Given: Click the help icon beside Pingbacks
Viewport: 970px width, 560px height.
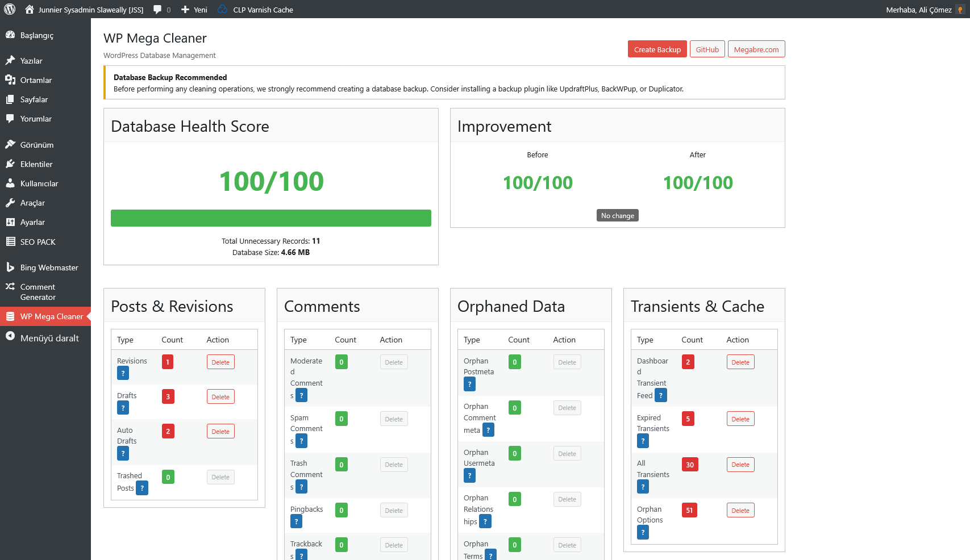Looking at the screenshot, I should pyautogui.click(x=296, y=521).
